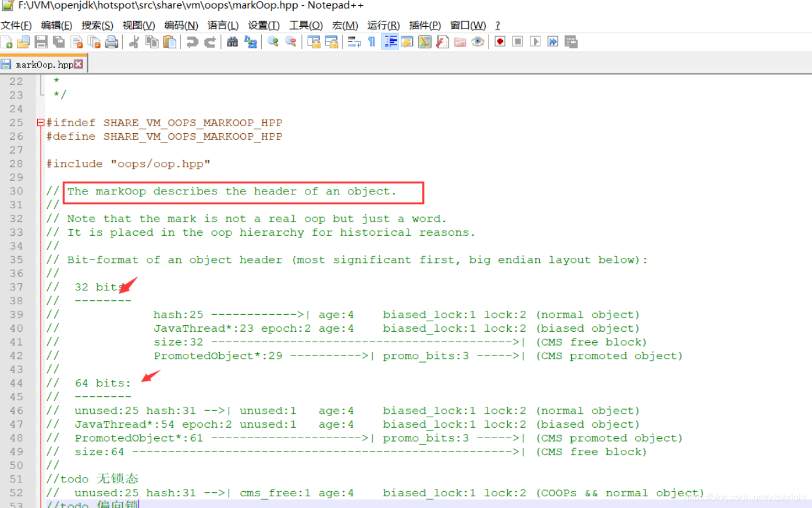Start macro recording with the red dot
812x508 pixels.
tap(500, 42)
